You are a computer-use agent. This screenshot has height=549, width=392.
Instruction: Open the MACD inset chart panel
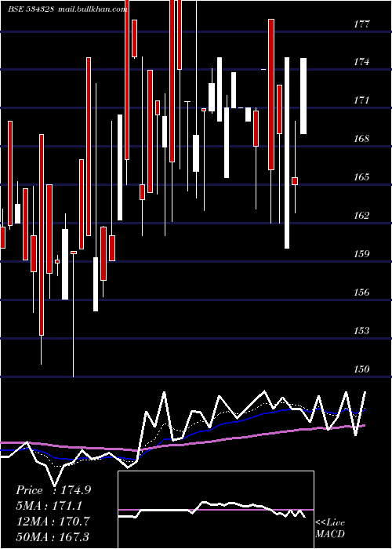[216, 510]
